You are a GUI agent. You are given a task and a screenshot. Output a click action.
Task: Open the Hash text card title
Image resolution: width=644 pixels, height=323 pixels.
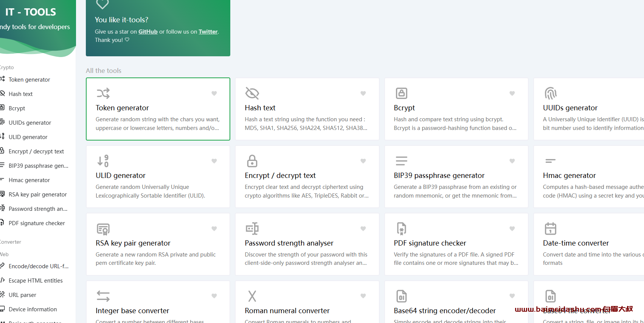tap(260, 108)
